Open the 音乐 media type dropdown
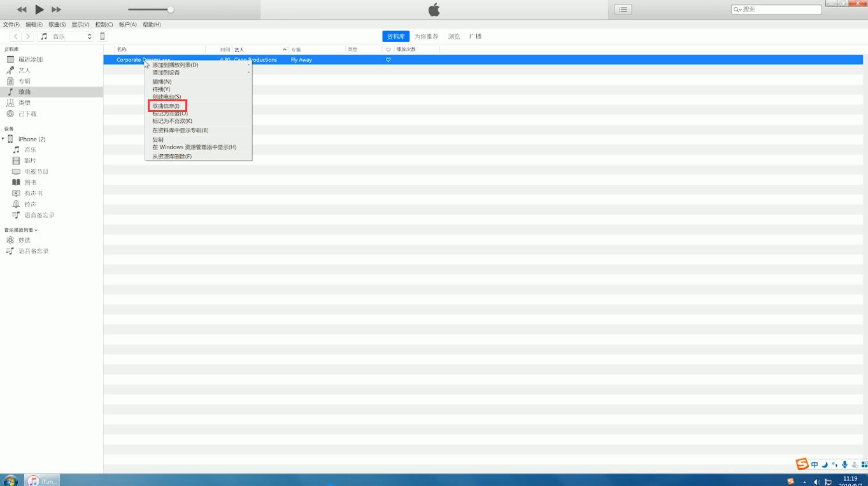 (66, 36)
